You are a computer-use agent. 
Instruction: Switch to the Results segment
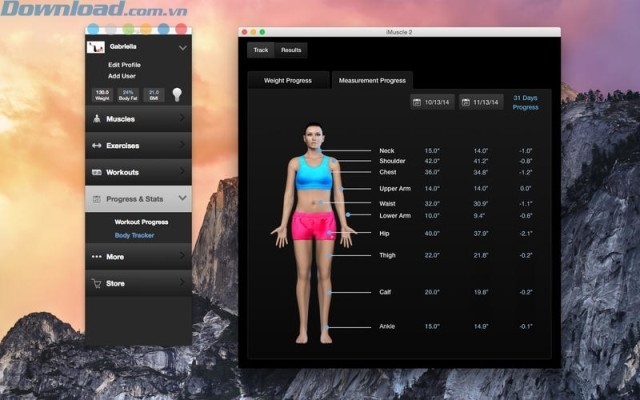pos(291,49)
